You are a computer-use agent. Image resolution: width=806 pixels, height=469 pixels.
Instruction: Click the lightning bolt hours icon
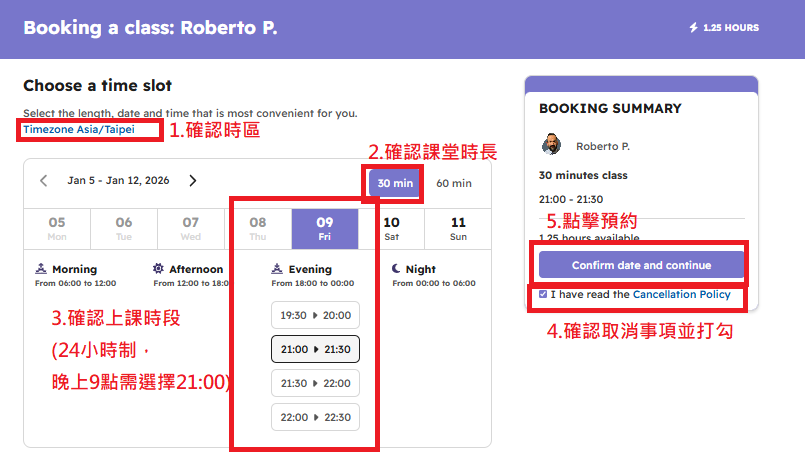[x=694, y=28]
